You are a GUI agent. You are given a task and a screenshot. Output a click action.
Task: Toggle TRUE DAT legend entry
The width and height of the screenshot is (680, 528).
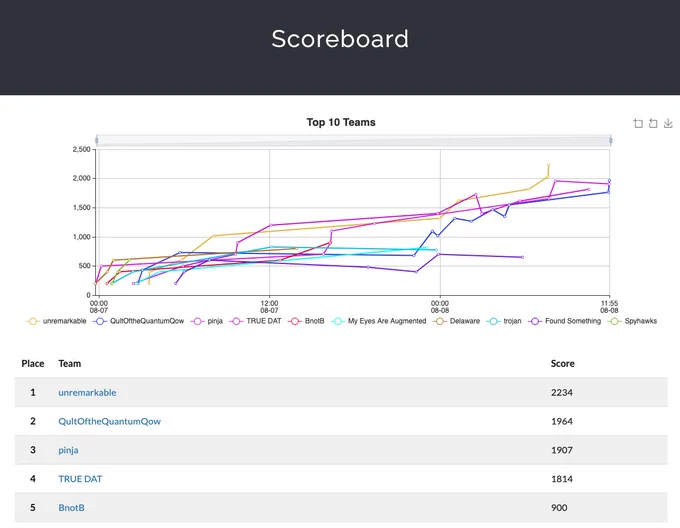tap(255, 321)
